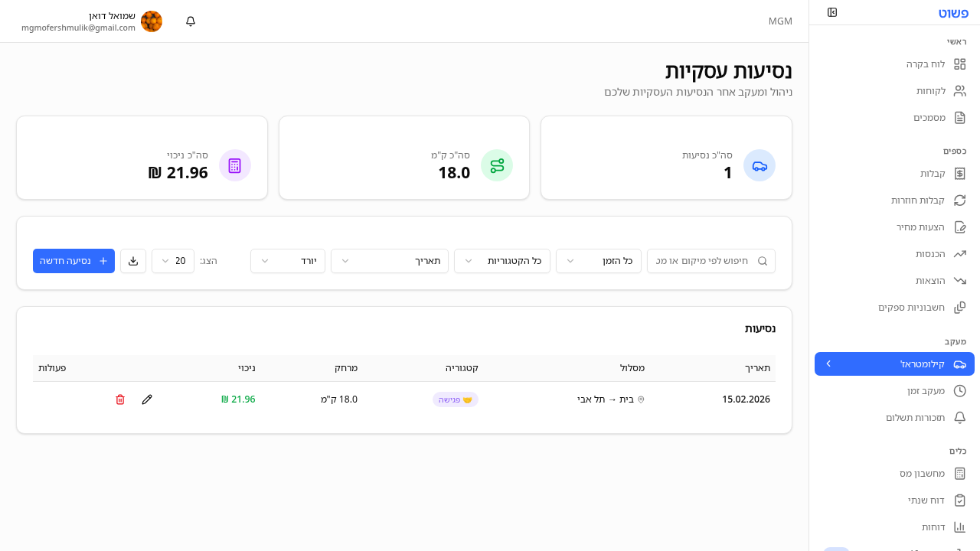
Task: Delete the trip with the red trash icon
Action: coord(120,399)
